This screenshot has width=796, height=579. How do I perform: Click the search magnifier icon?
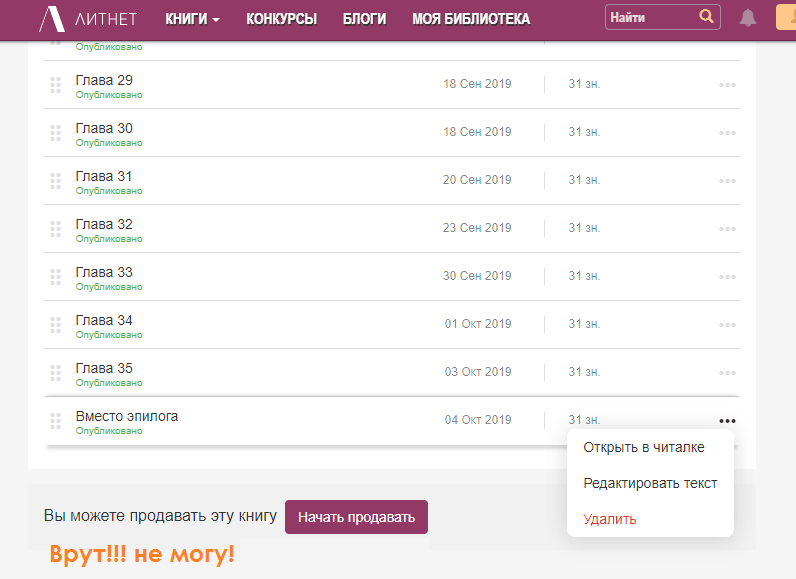click(x=706, y=17)
